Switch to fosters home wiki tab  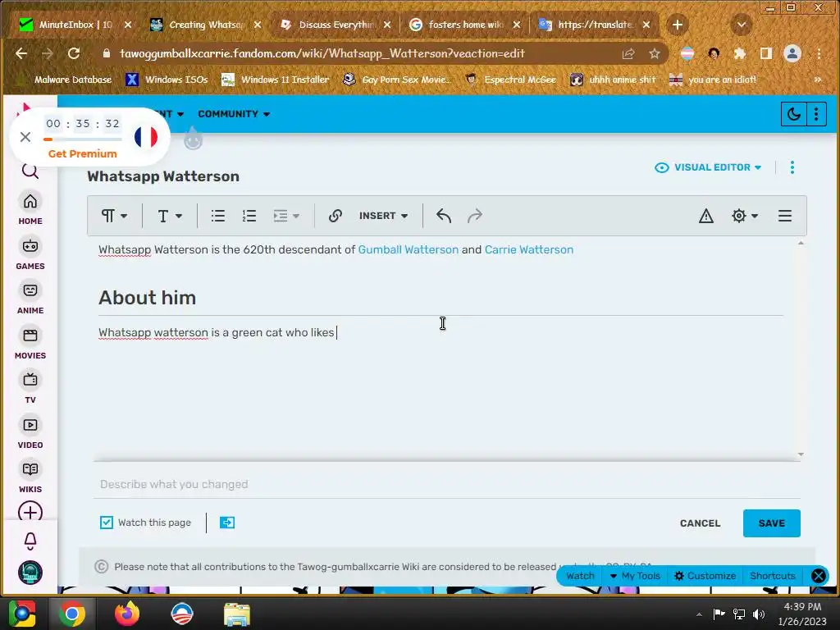(465, 25)
